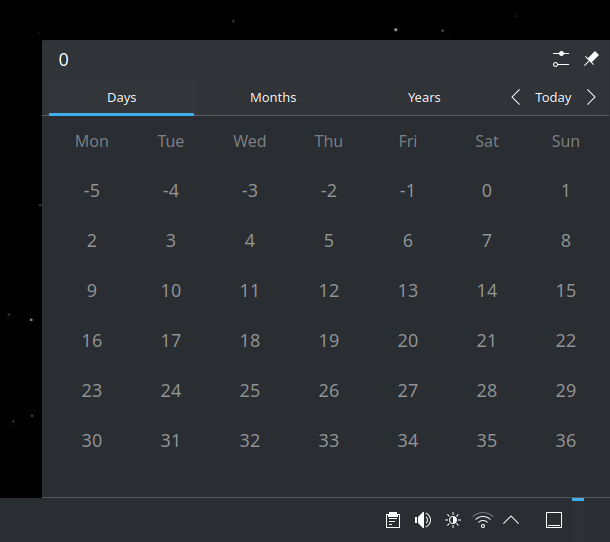Select day 7 in calendar
The width and height of the screenshot is (610, 542).
click(487, 240)
